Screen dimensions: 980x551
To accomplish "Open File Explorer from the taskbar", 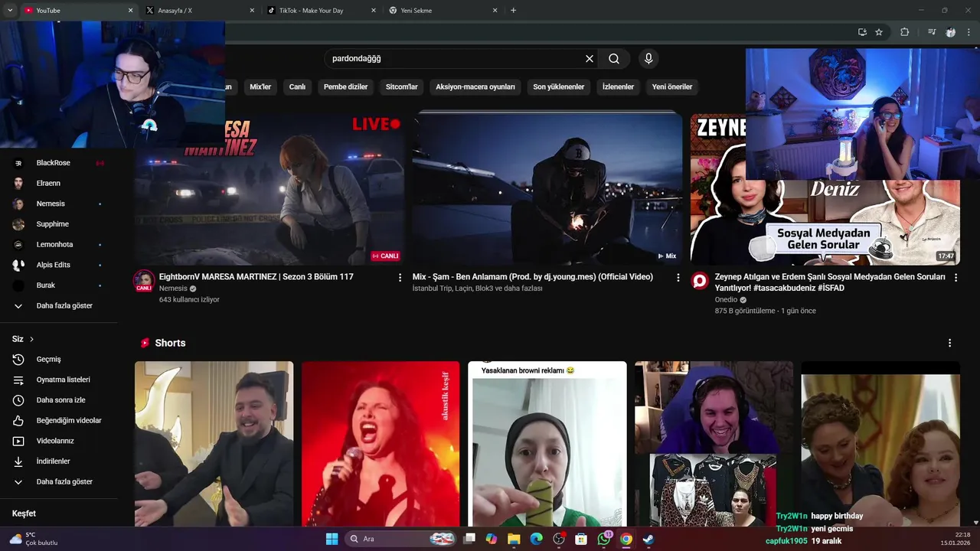I will [x=514, y=539].
